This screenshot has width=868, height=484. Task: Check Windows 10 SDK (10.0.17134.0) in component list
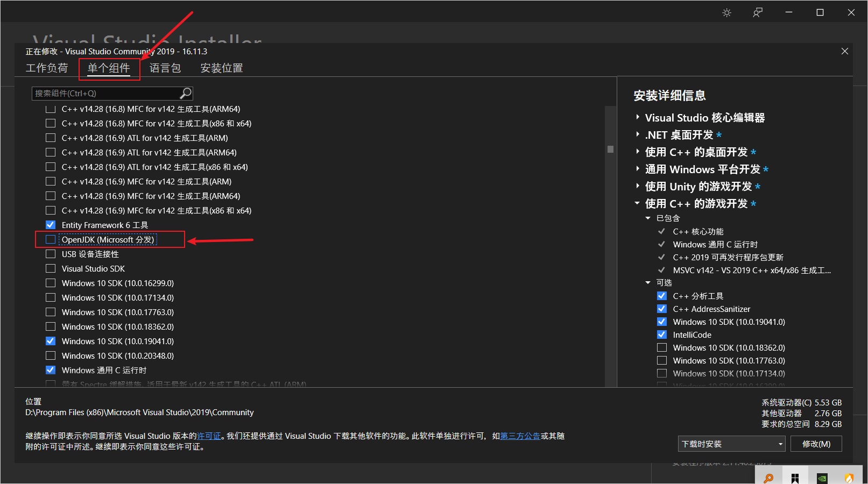(x=51, y=297)
